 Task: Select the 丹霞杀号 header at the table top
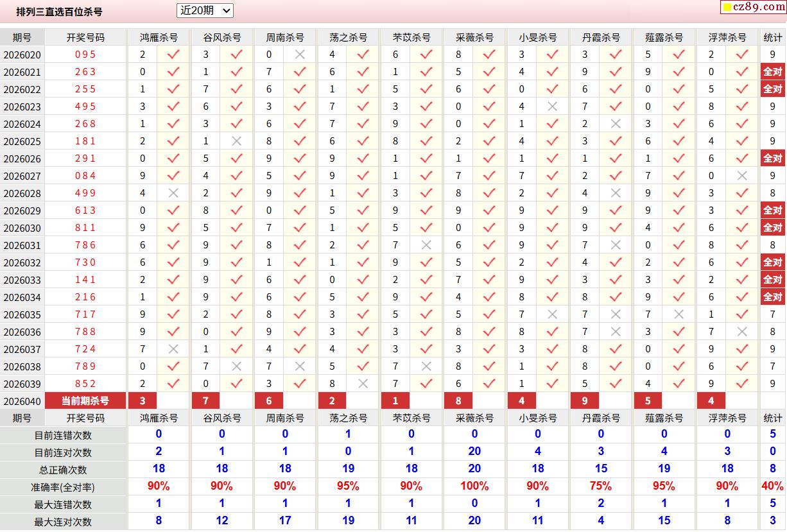pyautogui.click(x=601, y=37)
